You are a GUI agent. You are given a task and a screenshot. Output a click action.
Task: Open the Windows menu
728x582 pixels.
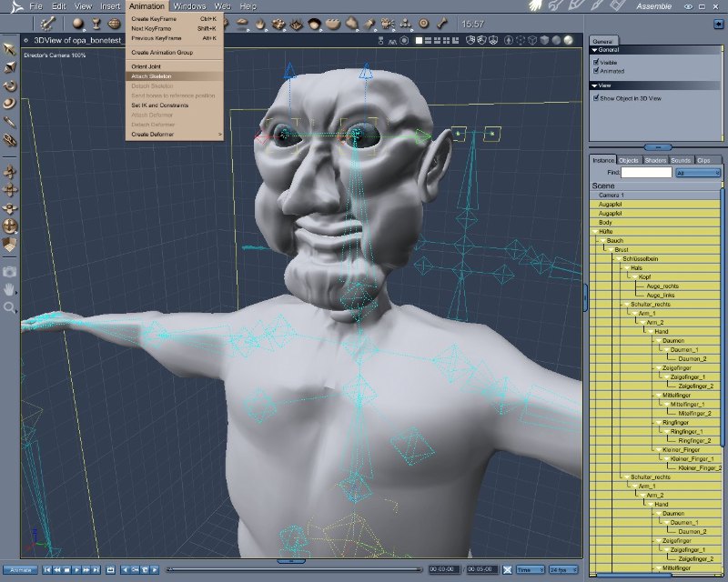pyautogui.click(x=189, y=6)
